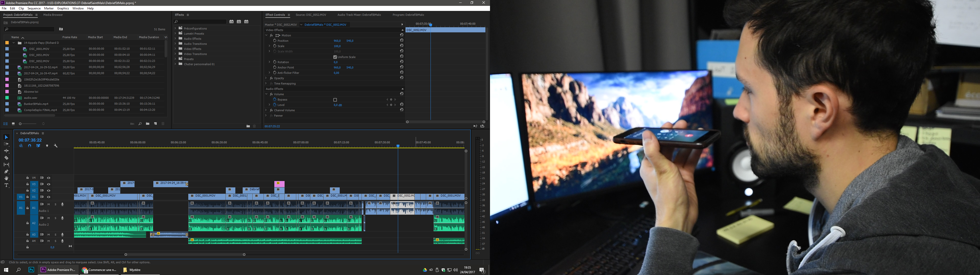This screenshot has height=275, width=980.
Task: Toggle timeline Snap magnet icon
Action: coord(30,146)
